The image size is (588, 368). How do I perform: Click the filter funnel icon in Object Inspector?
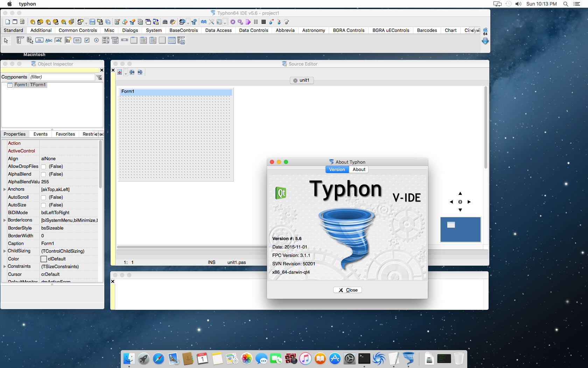(99, 77)
